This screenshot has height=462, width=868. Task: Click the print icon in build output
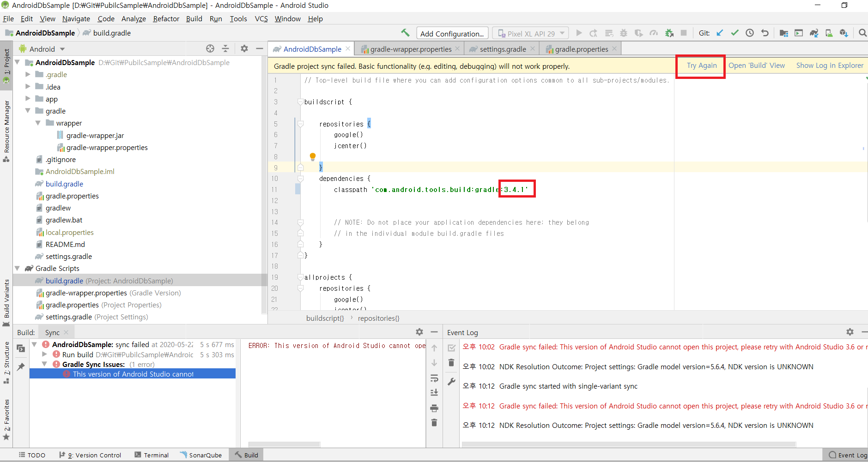(434, 408)
